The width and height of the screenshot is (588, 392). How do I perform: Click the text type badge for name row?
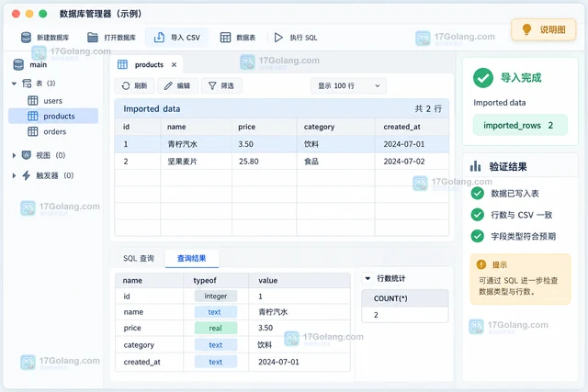[216, 312]
